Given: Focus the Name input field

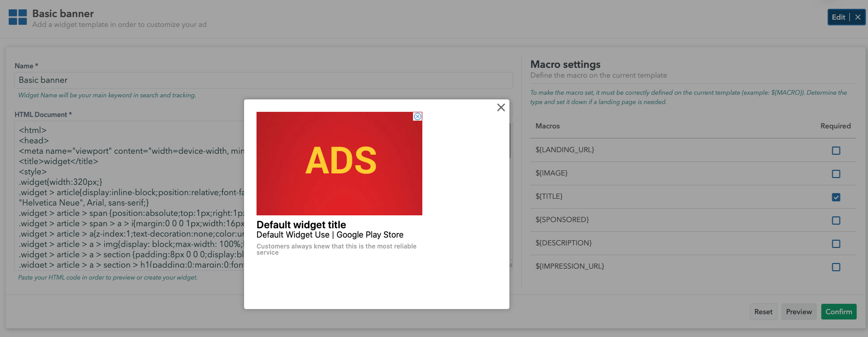Looking at the screenshot, I should point(130,80).
